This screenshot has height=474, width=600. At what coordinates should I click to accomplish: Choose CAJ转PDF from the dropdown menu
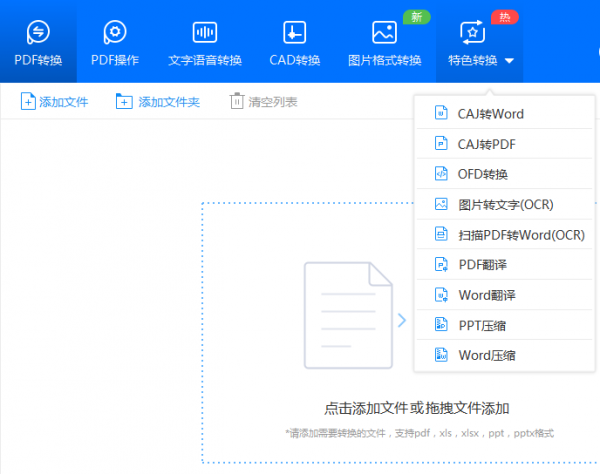504,144
